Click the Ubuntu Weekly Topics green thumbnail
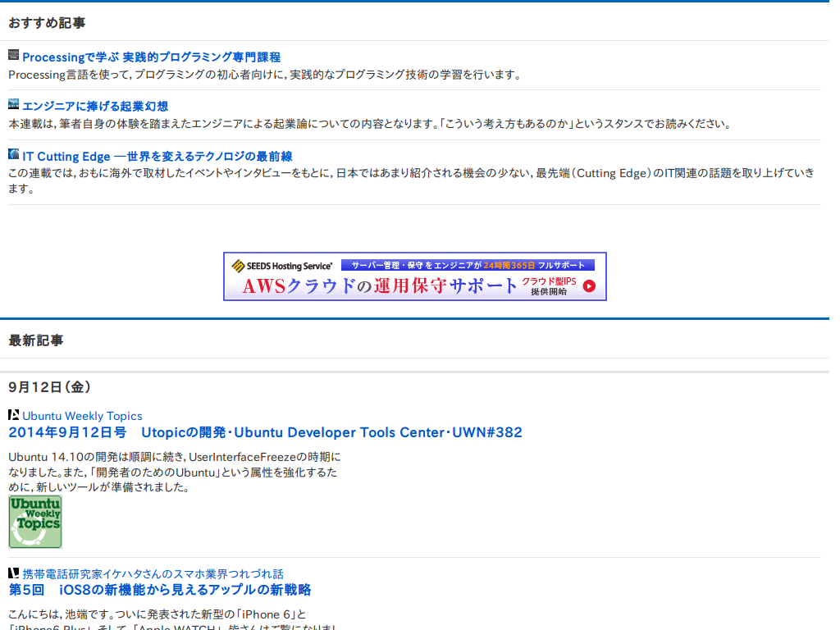The width and height of the screenshot is (840, 630). tap(34, 522)
